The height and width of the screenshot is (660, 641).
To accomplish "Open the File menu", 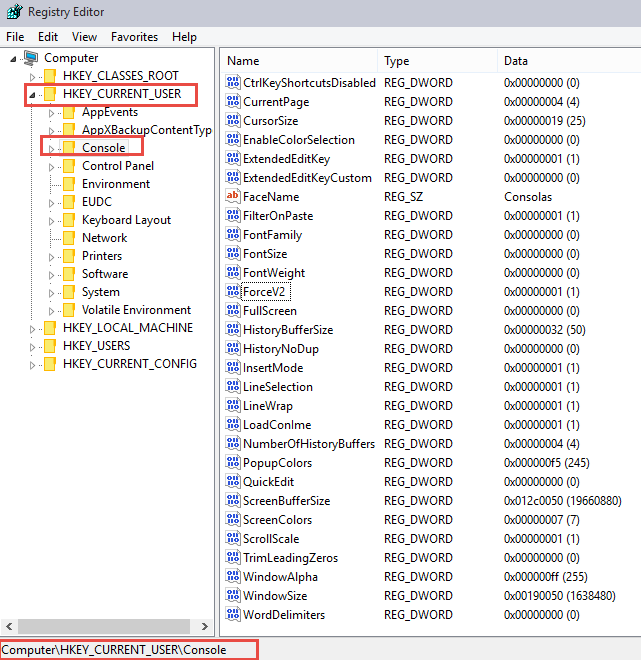I will coord(15,37).
